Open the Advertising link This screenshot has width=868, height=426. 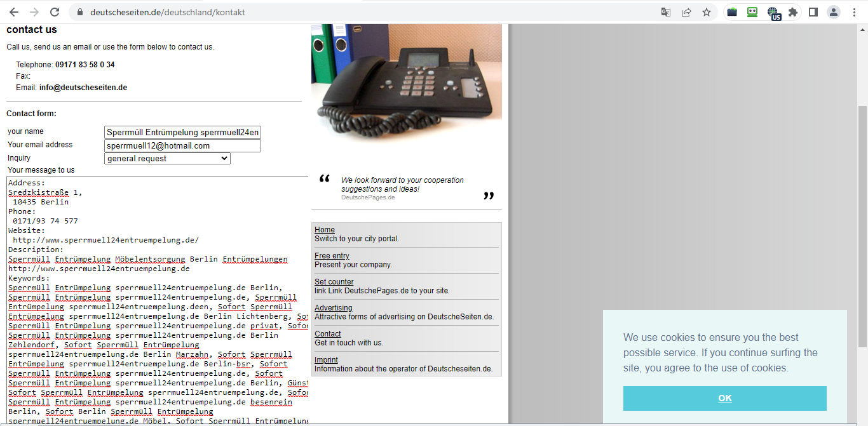(333, 308)
